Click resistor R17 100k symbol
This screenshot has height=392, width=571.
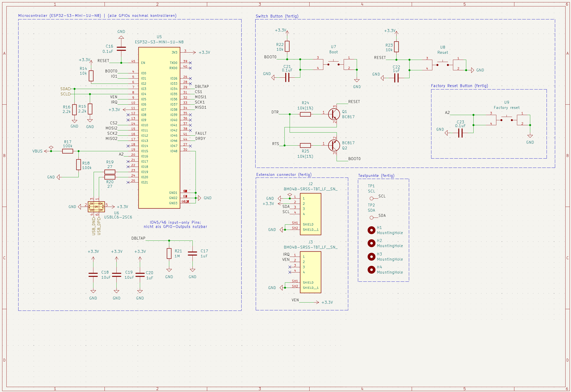[x=68, y=151]
